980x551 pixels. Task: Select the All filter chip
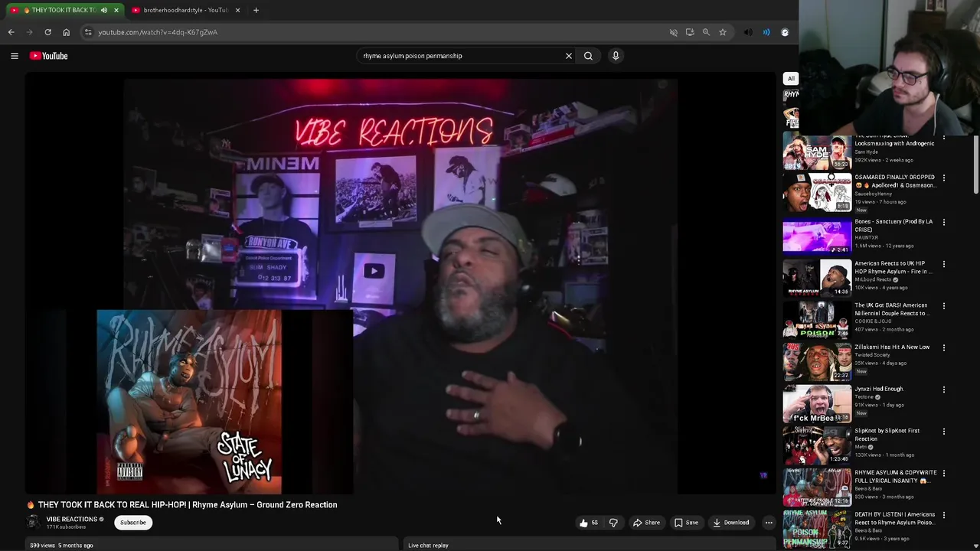pos(791,78)
